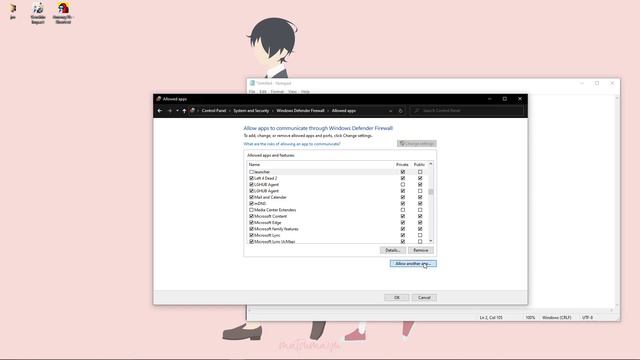Open the risks of allowing an app link

292,144
